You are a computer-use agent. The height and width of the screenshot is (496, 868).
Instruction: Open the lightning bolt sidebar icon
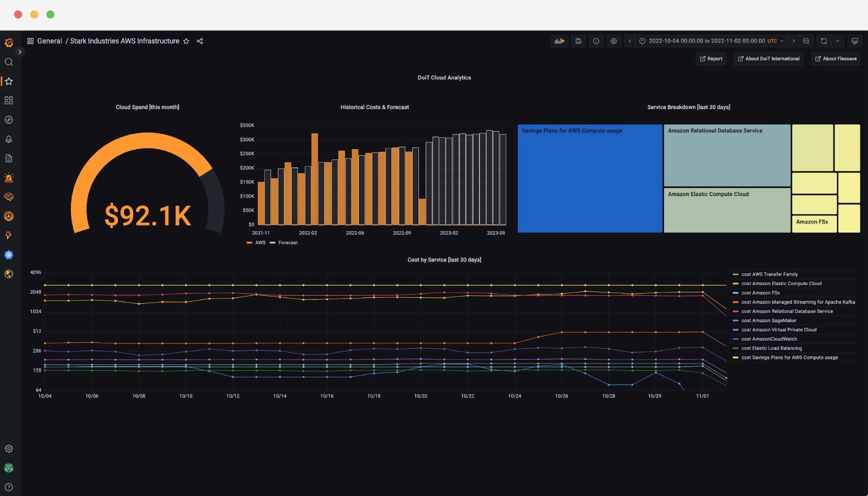pos(9,236)
